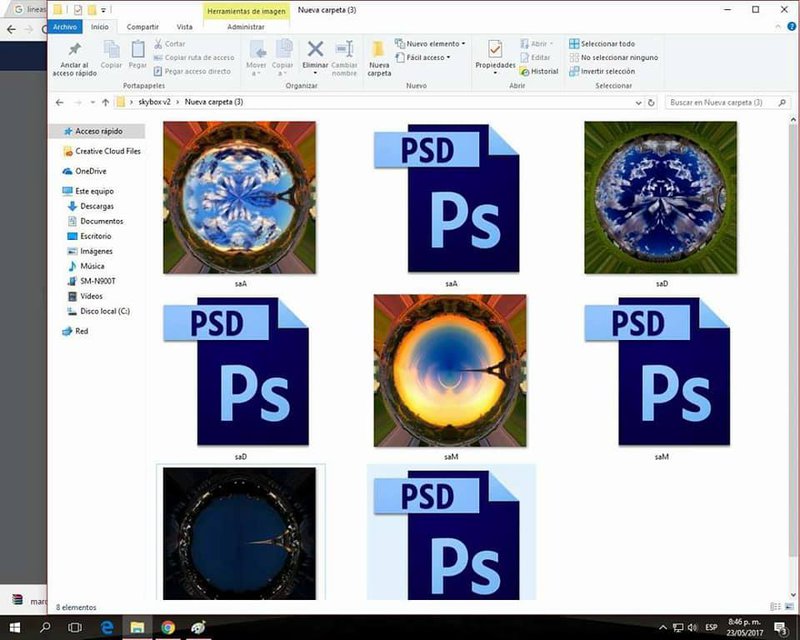800x640 pixels.
Task: Open Administrar tab under Herramientas de imagen
Action: click(245, 27)
